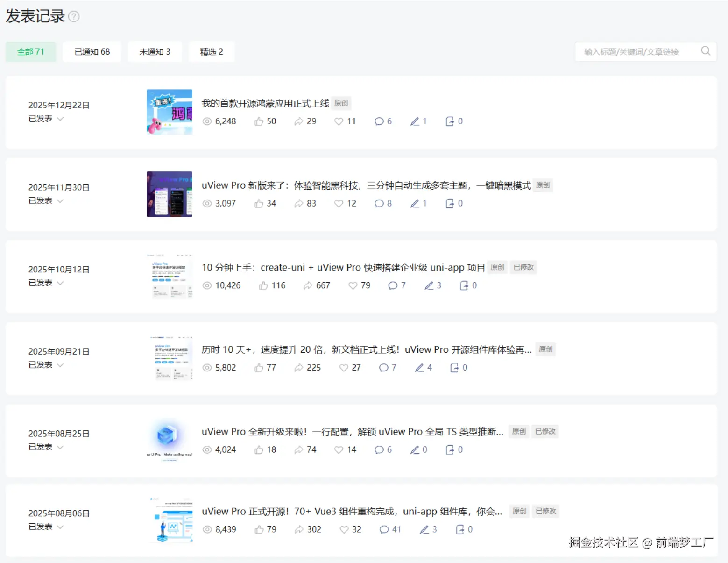Click views eye icon showing 5,802
Screen dimensions: 728x563
coord(207,368)
